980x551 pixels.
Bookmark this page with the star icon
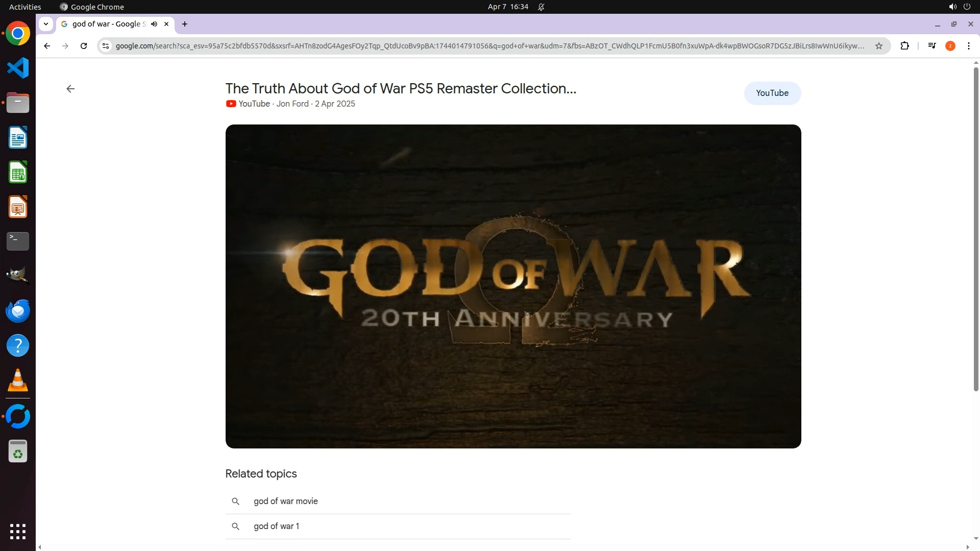(x=879, y=46)
